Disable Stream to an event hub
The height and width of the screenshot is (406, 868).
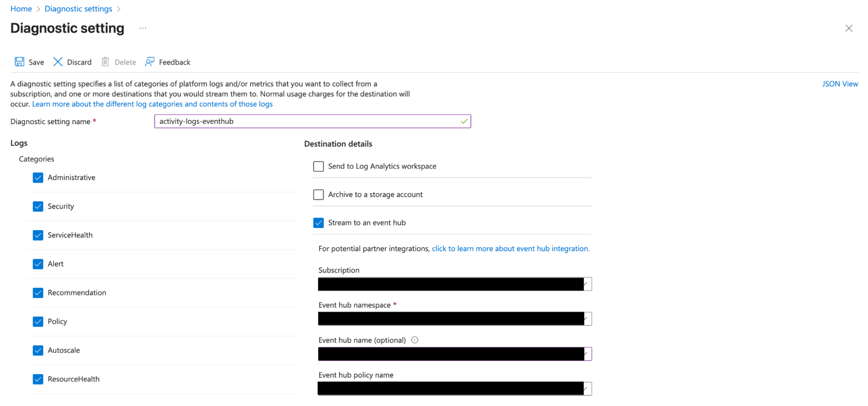(318, 223)
